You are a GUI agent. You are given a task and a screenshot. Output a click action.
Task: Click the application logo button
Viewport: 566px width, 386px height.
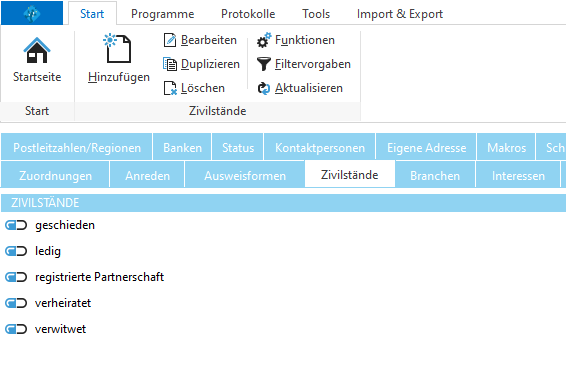tap(32, 13)
